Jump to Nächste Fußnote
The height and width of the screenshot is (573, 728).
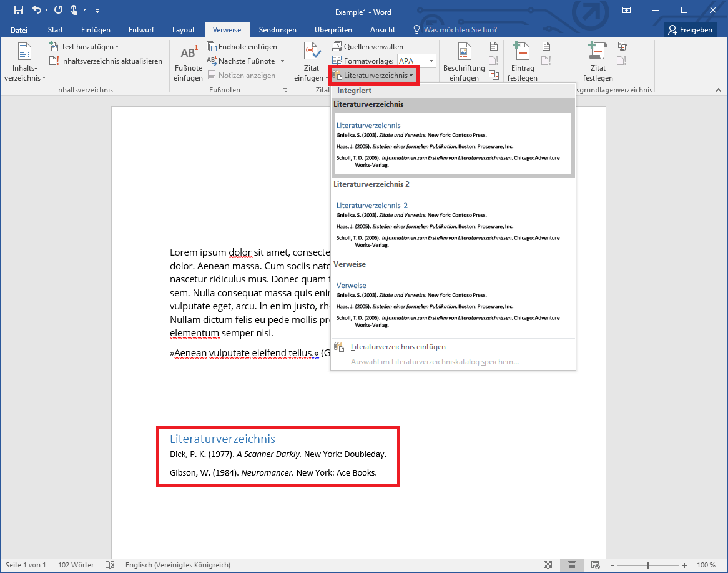(241, 61)
